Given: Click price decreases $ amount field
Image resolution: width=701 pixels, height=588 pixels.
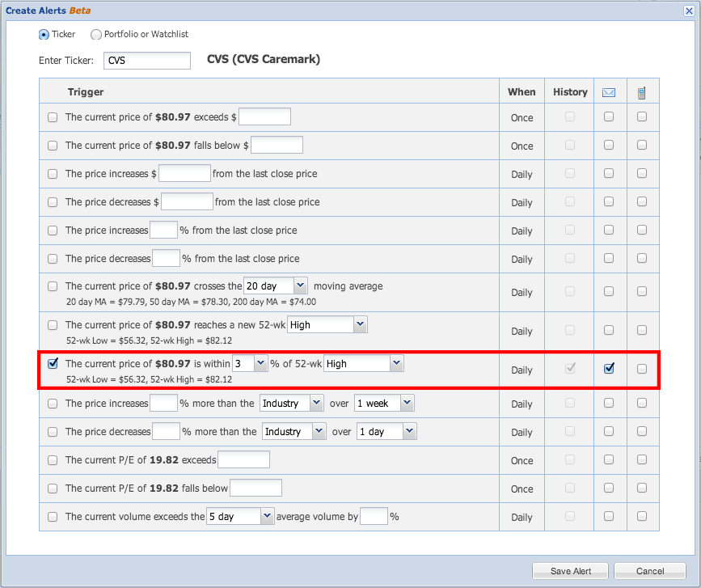Looking at the screenshot, I should 187,201.
